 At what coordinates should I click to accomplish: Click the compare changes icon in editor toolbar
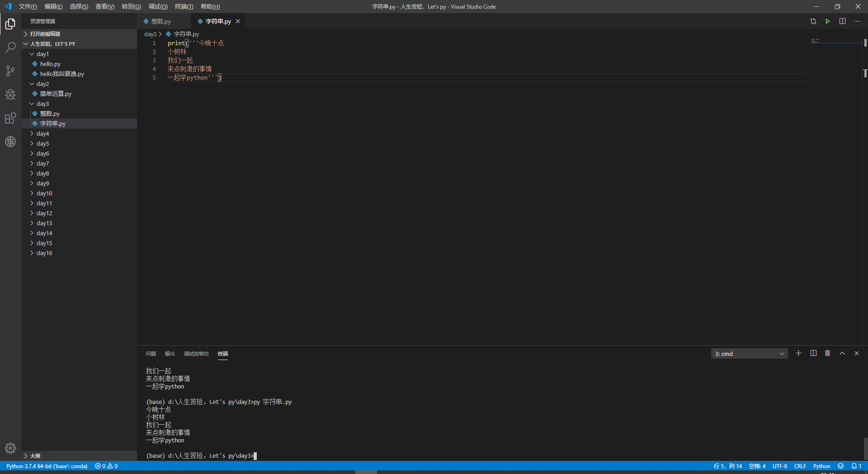[813, 21]
